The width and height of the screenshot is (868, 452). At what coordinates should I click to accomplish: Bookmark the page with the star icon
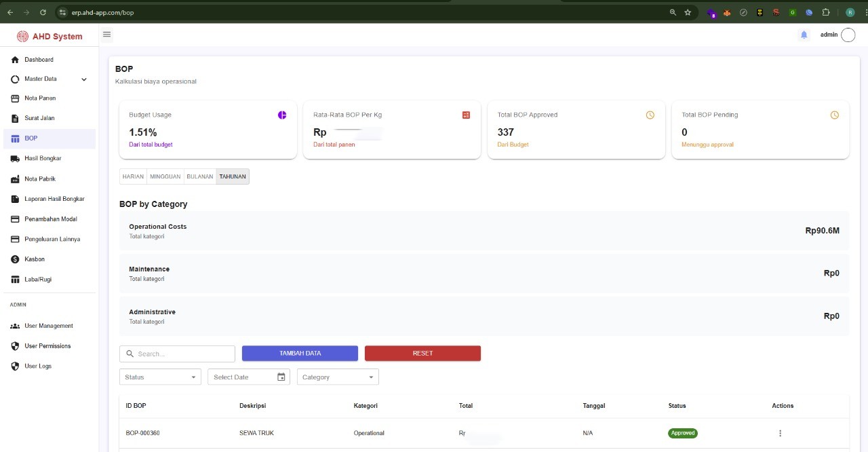pos(688,12)
